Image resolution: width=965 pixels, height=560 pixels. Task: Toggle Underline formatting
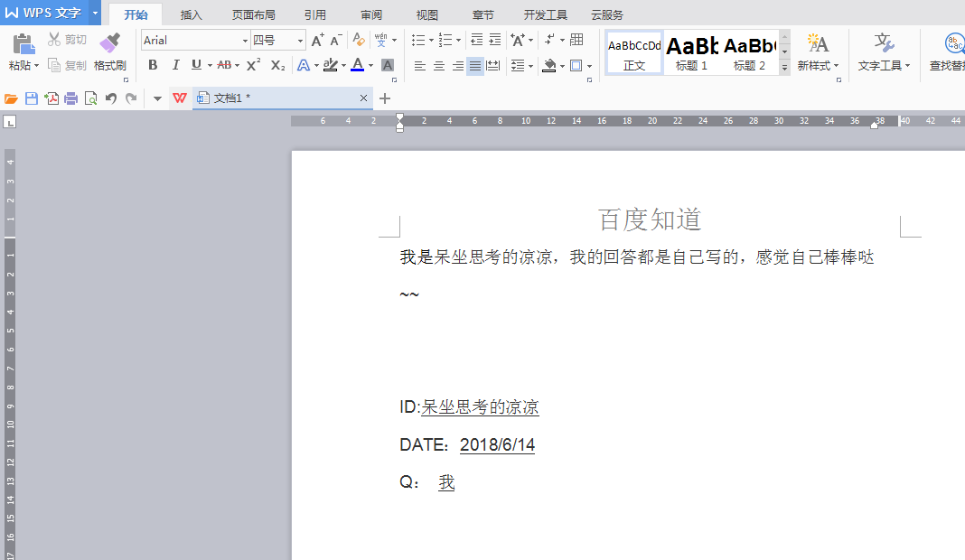point(196,65)
